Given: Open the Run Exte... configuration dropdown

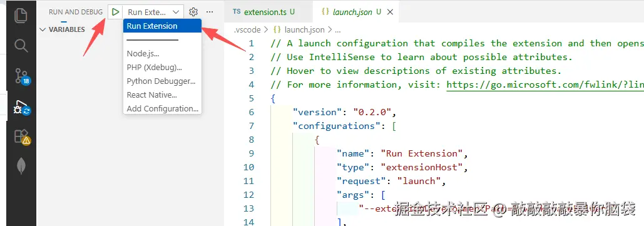Looking at the screenshot, I should (153, 12).
